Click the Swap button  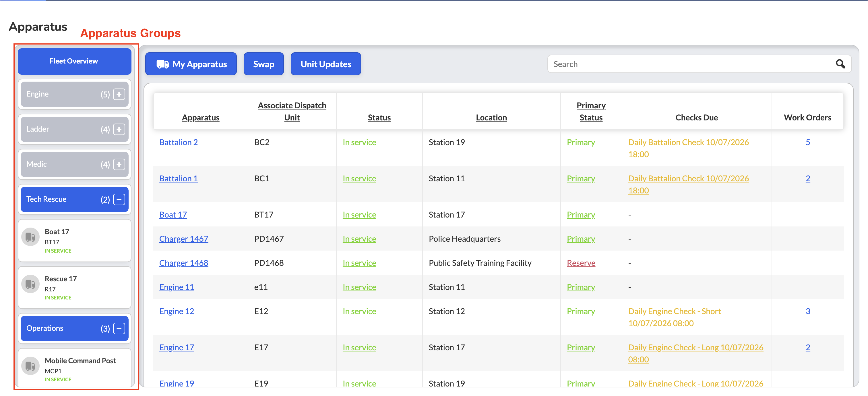[263, 64]
